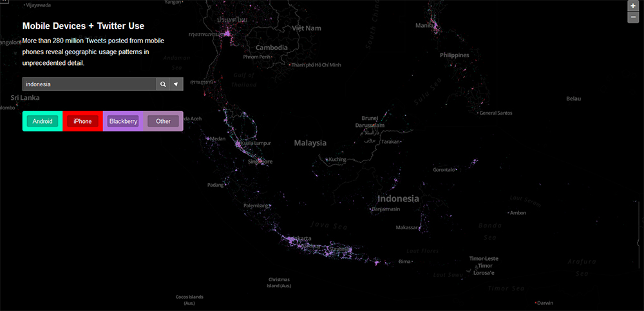
Task: Click the Gorontalo city label
Action: [444, 170]
